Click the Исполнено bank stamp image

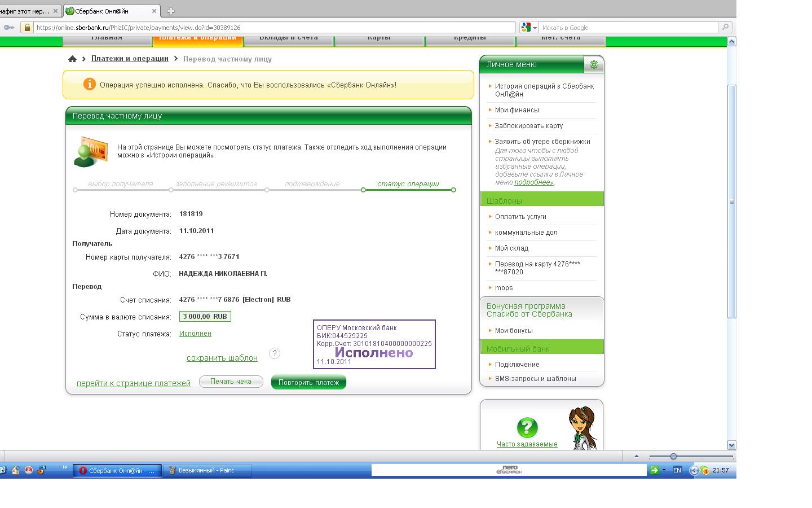(374, 344)
